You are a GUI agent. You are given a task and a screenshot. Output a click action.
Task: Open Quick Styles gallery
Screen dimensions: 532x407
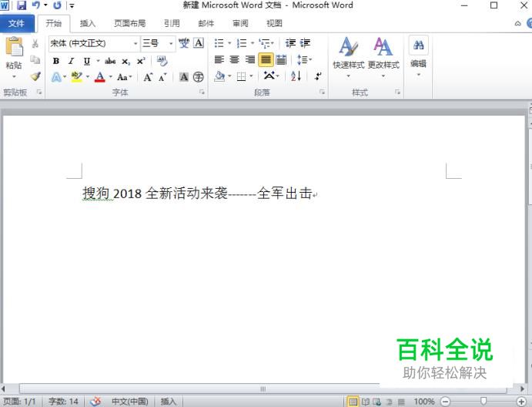[349, 56]
